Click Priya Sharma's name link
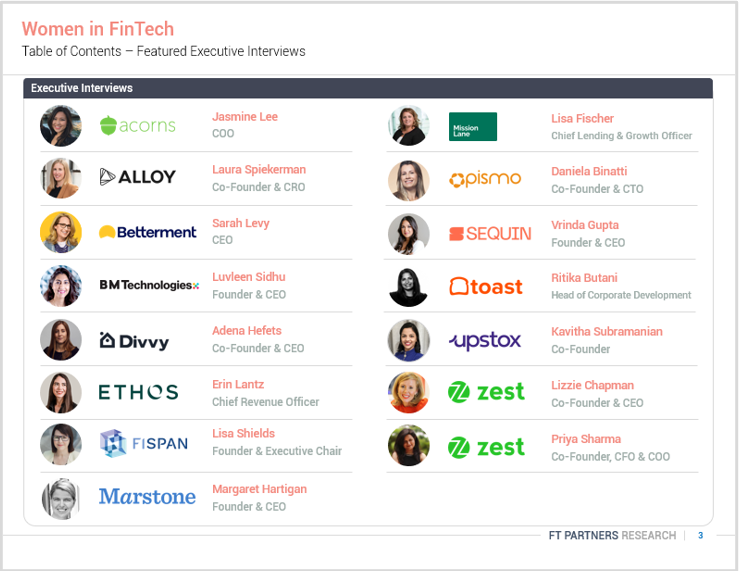739x571 pixels. click(586, 439)
